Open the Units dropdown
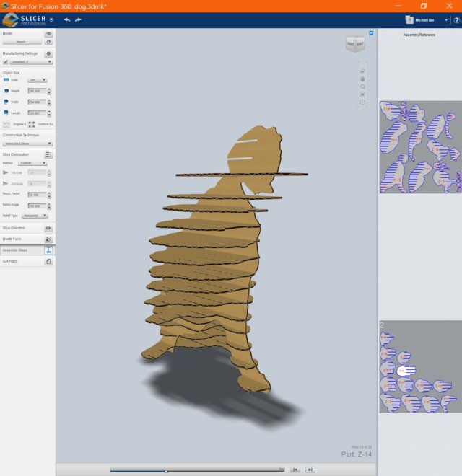 37,80
